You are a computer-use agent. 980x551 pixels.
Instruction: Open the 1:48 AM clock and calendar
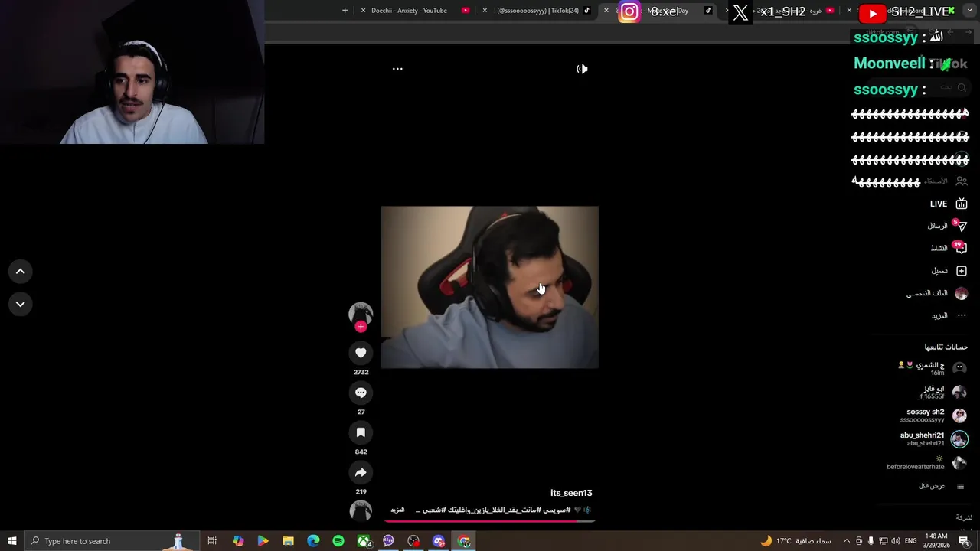coord(936,541)
